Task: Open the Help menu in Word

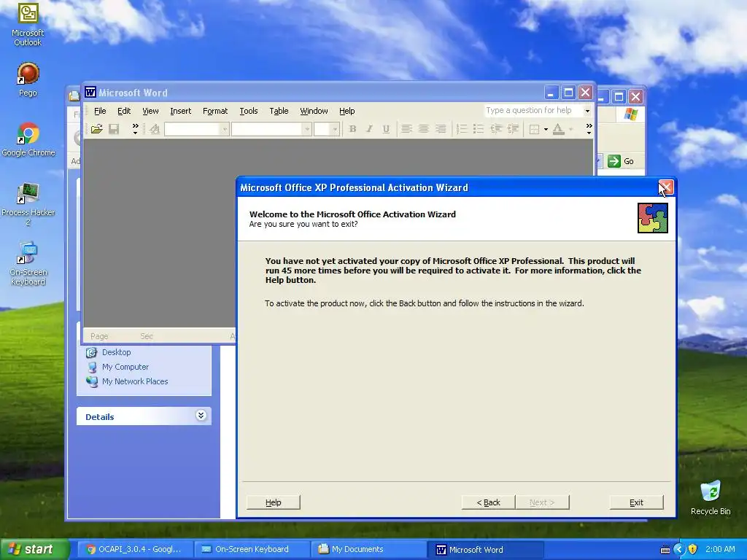Action: coord(347,111)
